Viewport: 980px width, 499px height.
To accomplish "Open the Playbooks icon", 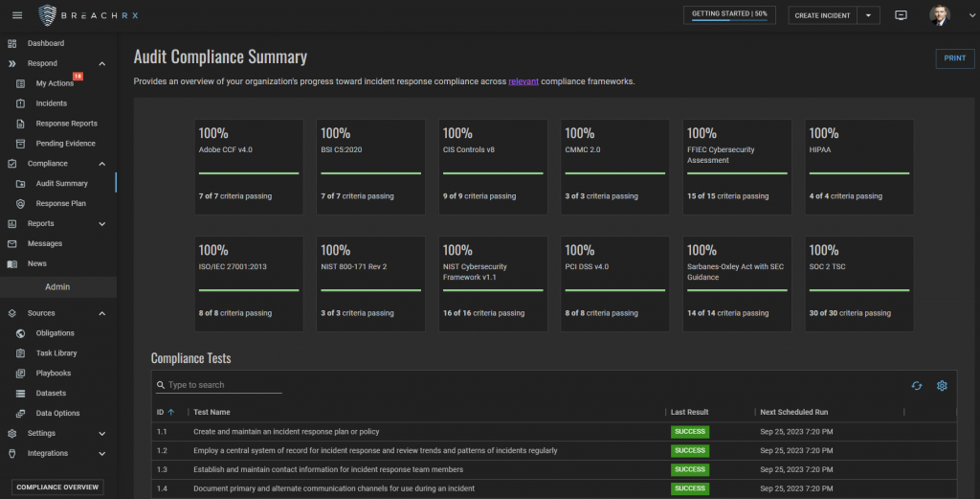I will (21, 374).
